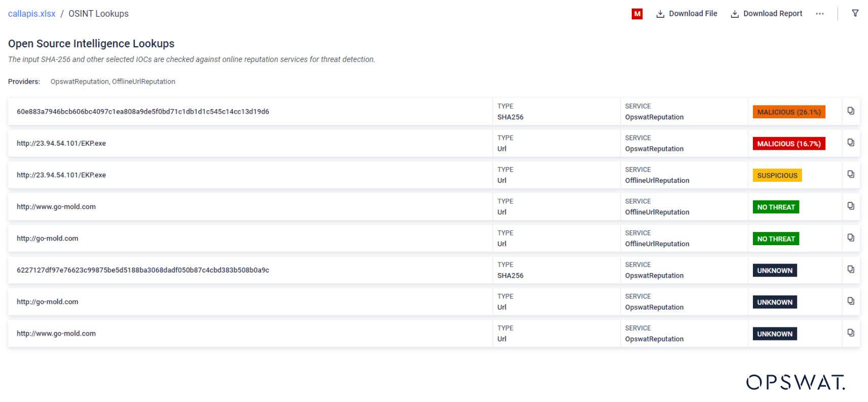This screenshot has height=402, width=868.
Task: Click the OSINT Lookups breadcrumb label
Action: point(98,14)
